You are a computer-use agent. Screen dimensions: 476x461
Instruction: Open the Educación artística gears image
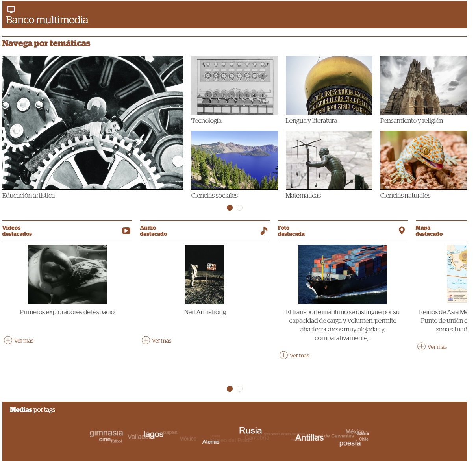pyautogui.click(x=93, y=122)
